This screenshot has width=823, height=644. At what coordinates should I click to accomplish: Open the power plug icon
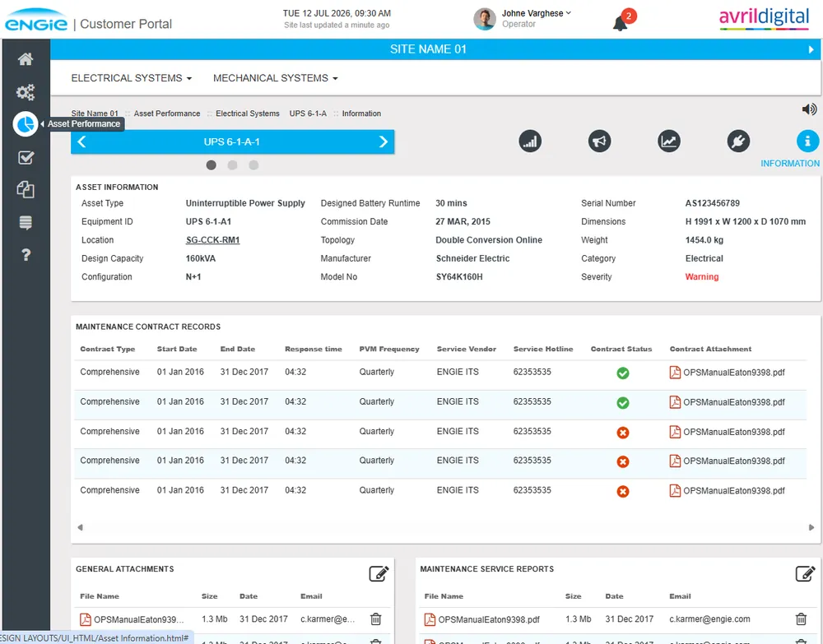point(738,141)
